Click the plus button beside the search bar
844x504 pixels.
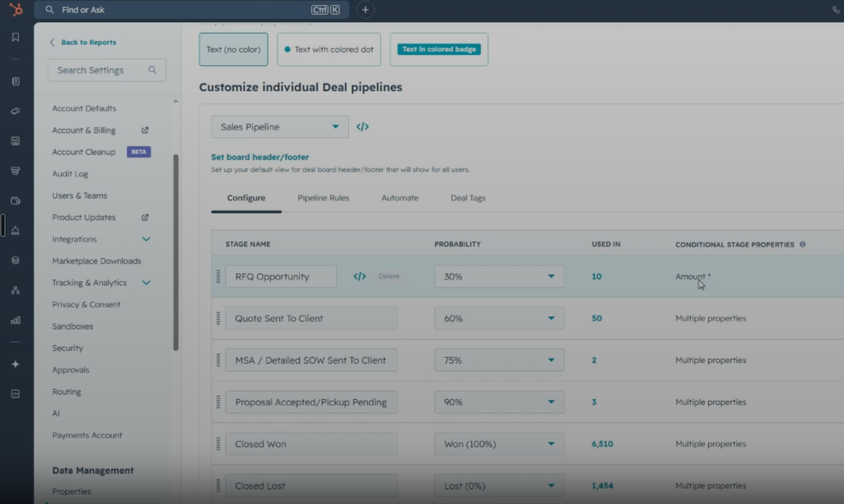point(365,10)
